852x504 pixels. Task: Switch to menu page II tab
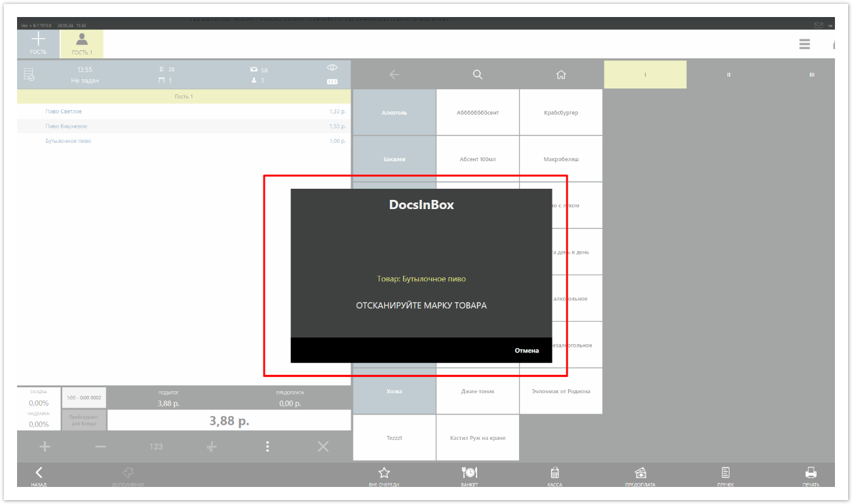(728, 75)
